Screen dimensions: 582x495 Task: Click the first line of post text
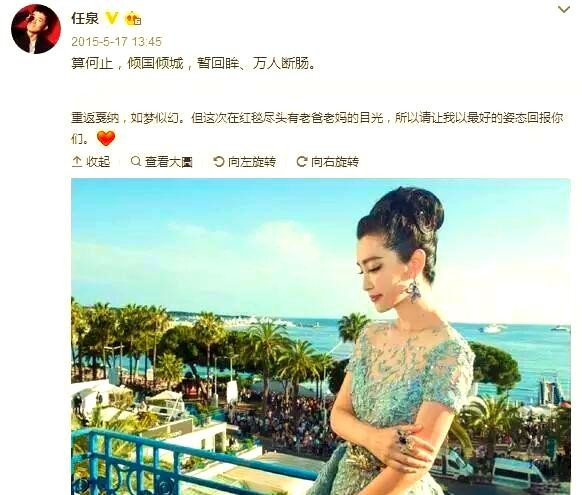pos(194,63)
